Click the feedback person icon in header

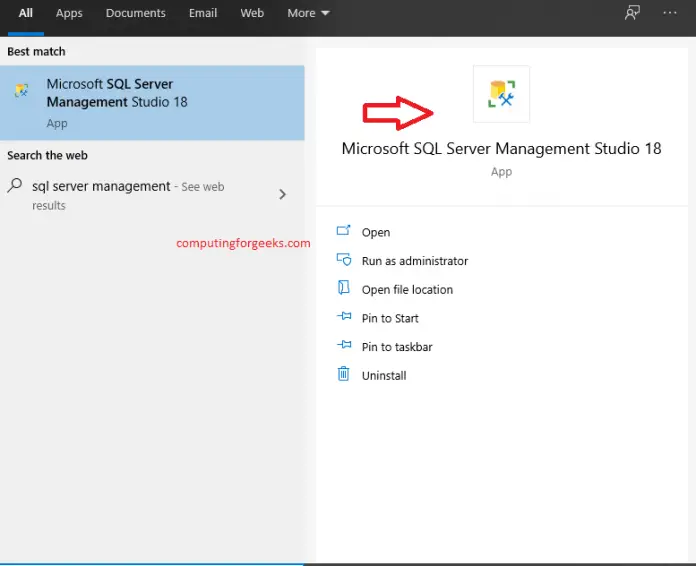click(x=632, y=13)
